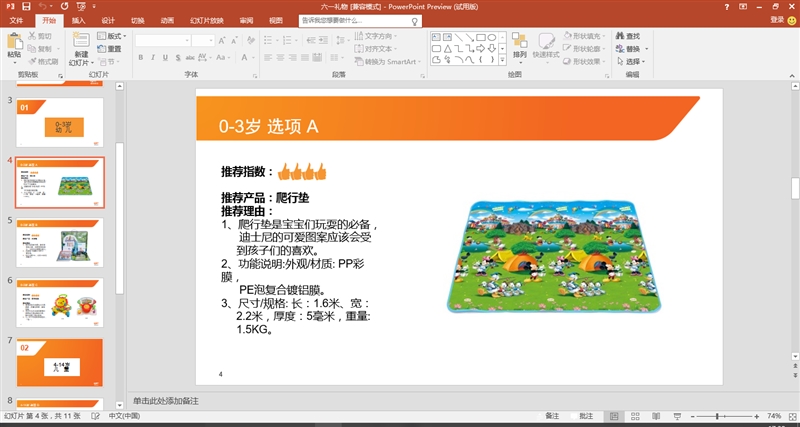800x427 pixels.
Task: Fit slide to current window icon
Action: click(x=792, y=416)
